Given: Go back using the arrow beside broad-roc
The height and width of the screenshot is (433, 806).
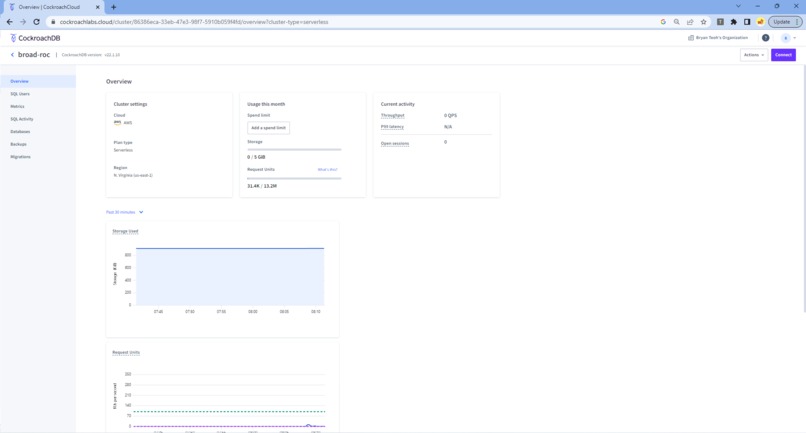Looking at the screenshot, I should click(12, 55).
